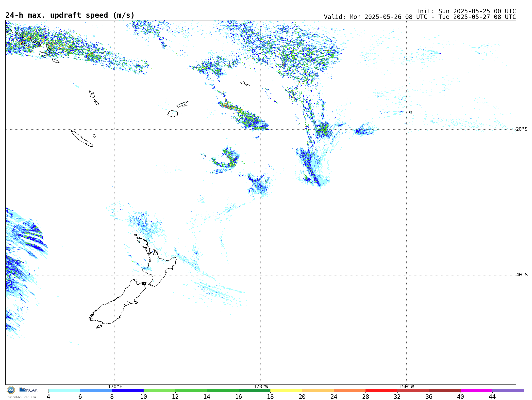Image resolution: width=532 pixels, height=400 pixels.
Task: Click the colorbar tick label 24
Action: 334,397
